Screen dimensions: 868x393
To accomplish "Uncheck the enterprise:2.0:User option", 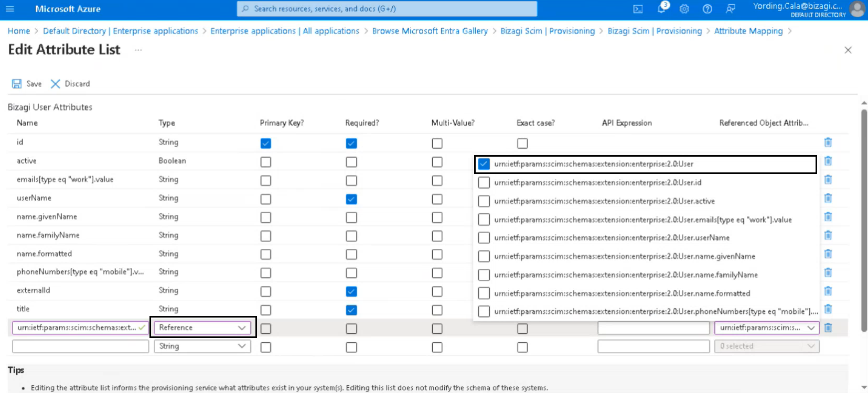I will (x=484, y=164).
